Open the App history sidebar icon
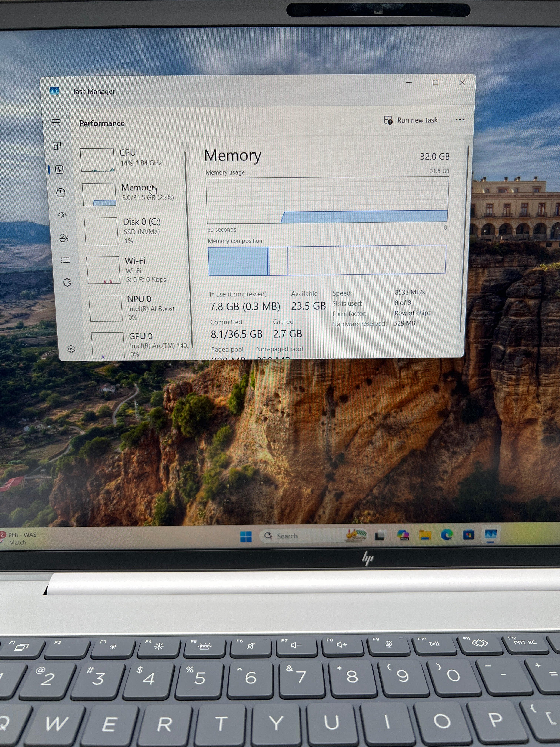 61,192
